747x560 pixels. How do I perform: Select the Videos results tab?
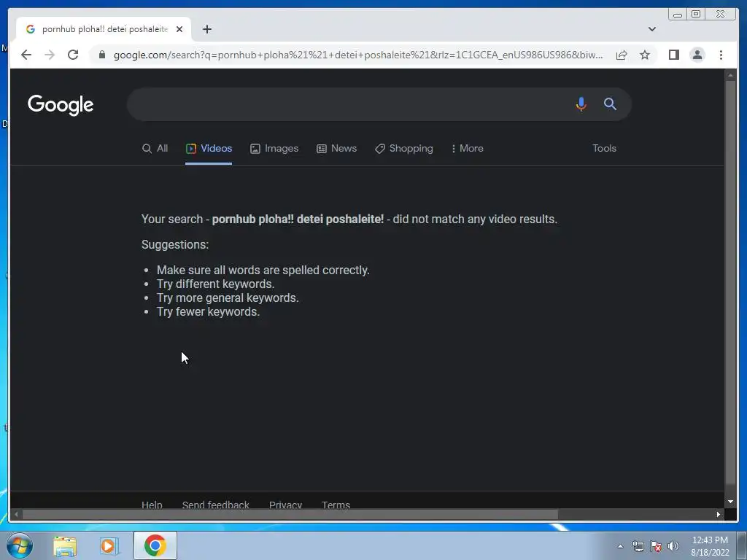209,149
